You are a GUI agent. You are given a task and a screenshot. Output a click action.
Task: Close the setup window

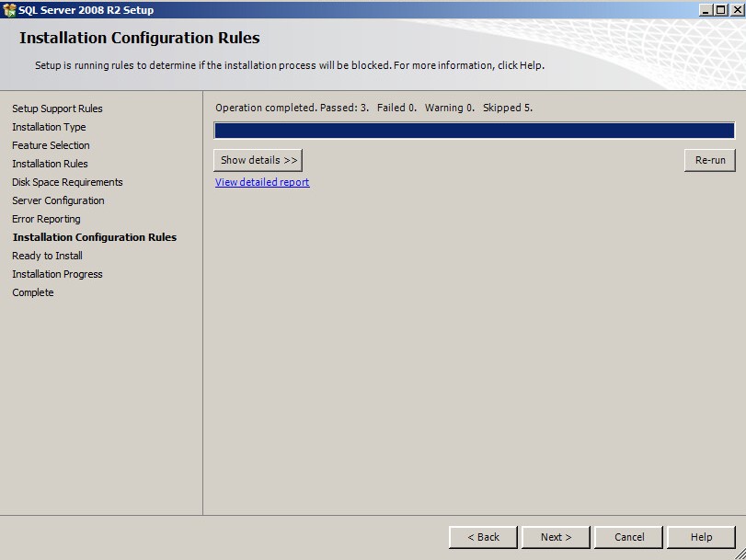[738, 9]
